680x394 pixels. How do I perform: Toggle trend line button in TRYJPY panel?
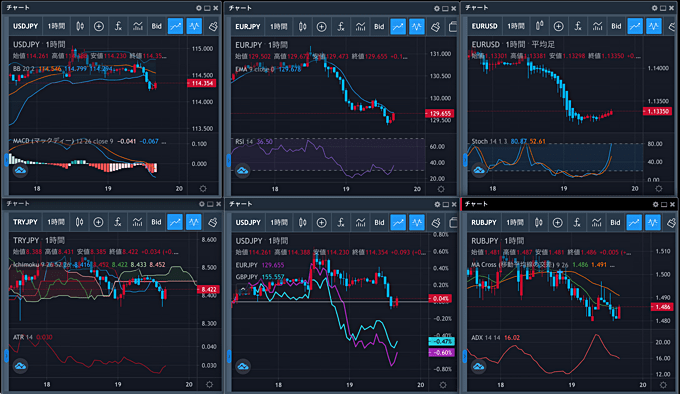coord(175,222)
